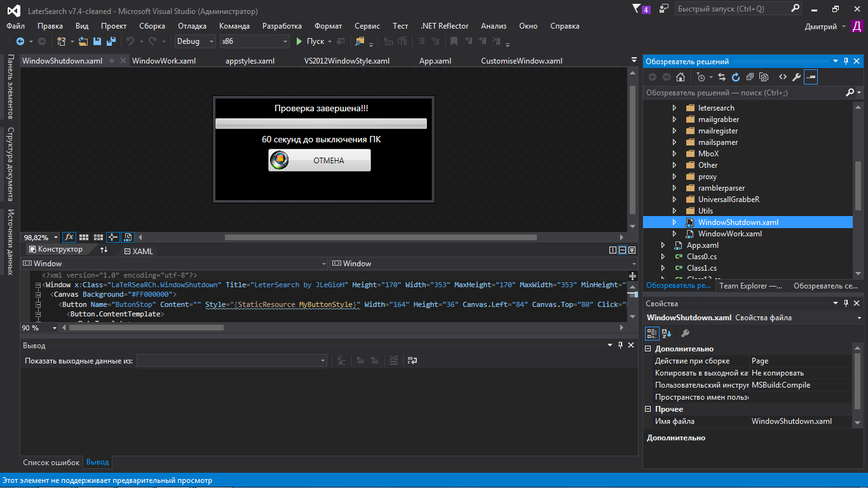Open the x86 platform dropdown
The width and height of the screenshot is (868, 488).
254,41
